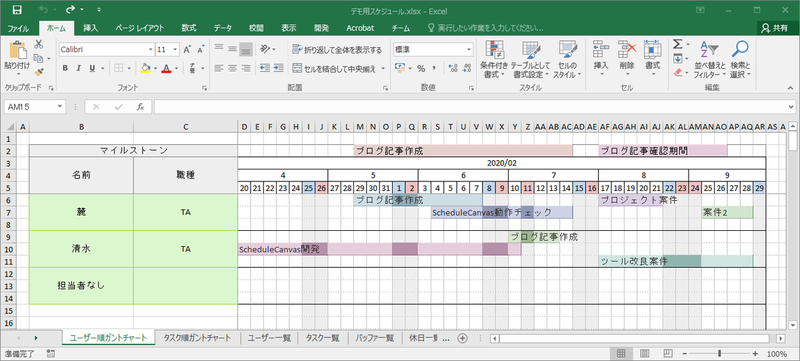Viewport: 800px width, 361px height.
Task: Click the Save icon in title bar
Action: click(x=17, y=10)
